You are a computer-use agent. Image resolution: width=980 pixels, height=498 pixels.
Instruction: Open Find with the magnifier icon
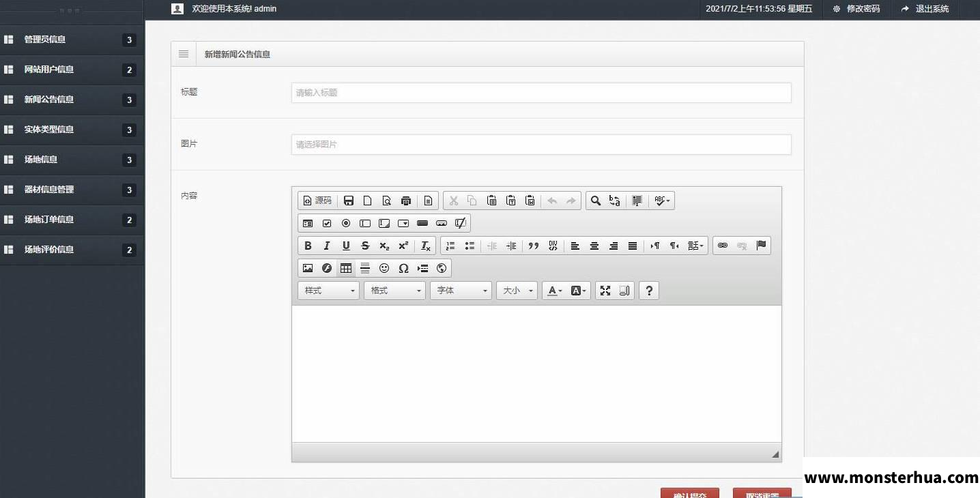click(x=596, y=201)
